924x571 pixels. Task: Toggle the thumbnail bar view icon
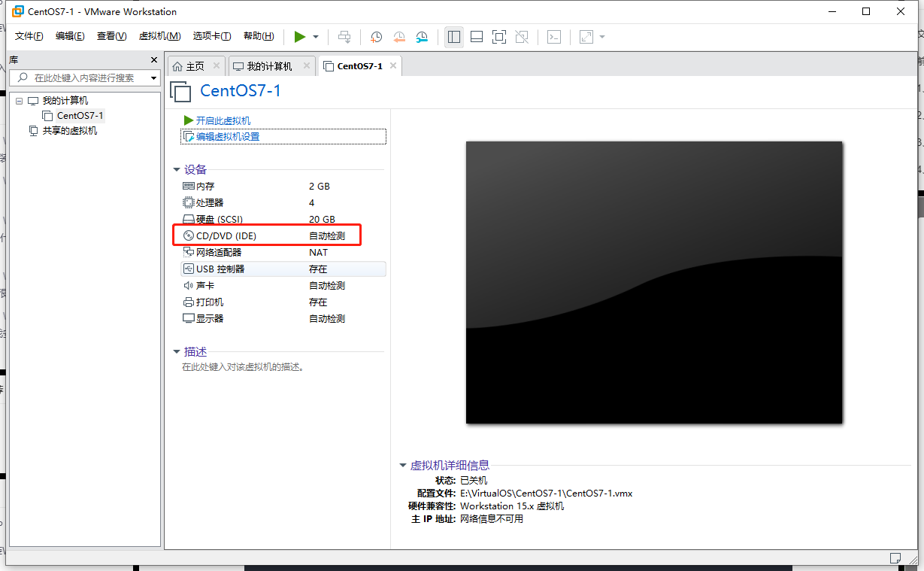pyautogui.click(x=476, y=36)
